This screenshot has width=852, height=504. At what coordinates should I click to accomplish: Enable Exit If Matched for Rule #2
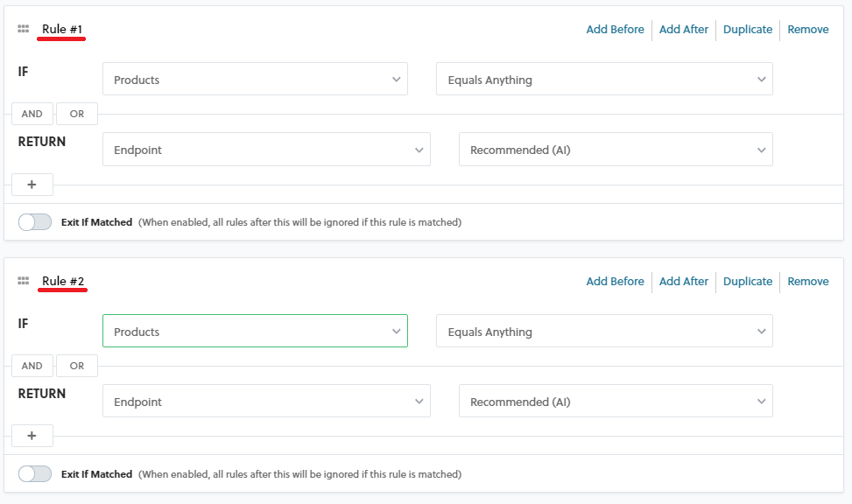click(34, 473)
